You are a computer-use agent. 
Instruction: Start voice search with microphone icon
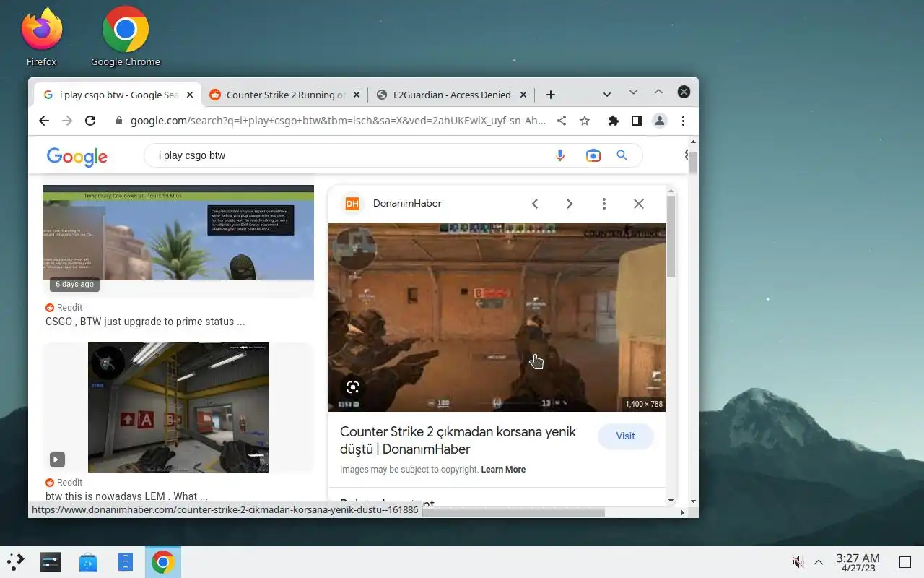(559, 155)
